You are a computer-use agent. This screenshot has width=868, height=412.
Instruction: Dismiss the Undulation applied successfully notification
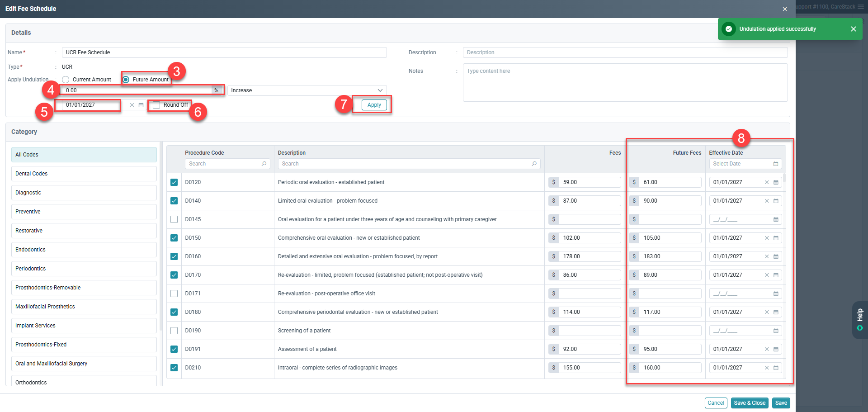[x=854, y=29]
